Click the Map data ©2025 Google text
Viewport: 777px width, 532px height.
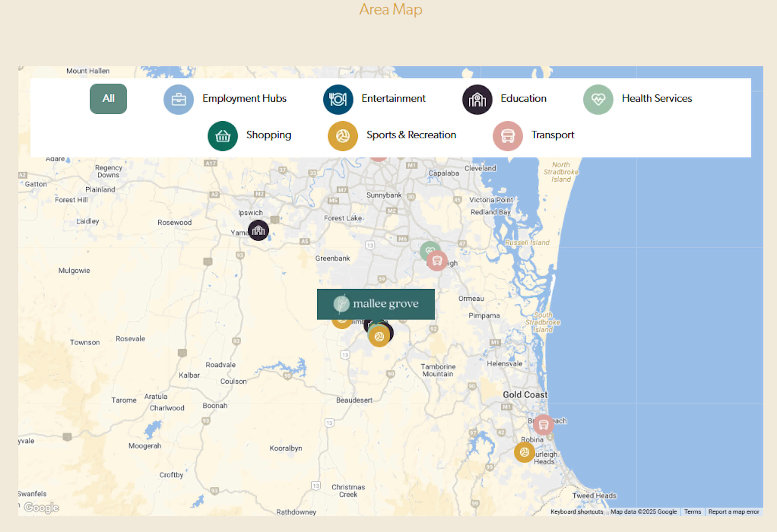644,512
